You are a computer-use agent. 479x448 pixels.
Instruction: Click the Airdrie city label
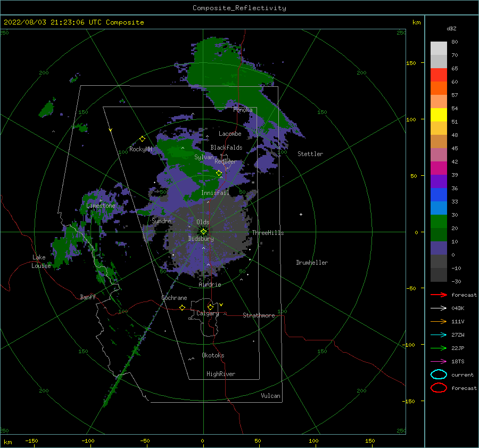pyautogui.click(x=210, y=284)
